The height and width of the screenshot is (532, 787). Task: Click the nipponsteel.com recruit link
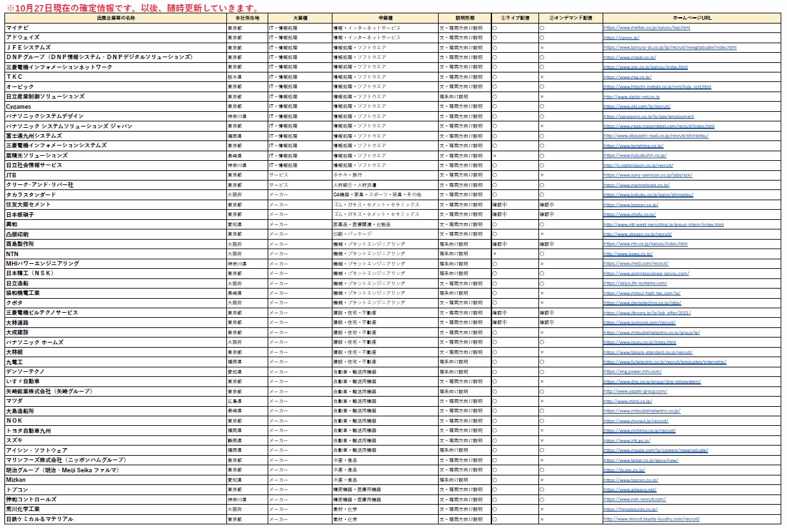pos(659,126)
